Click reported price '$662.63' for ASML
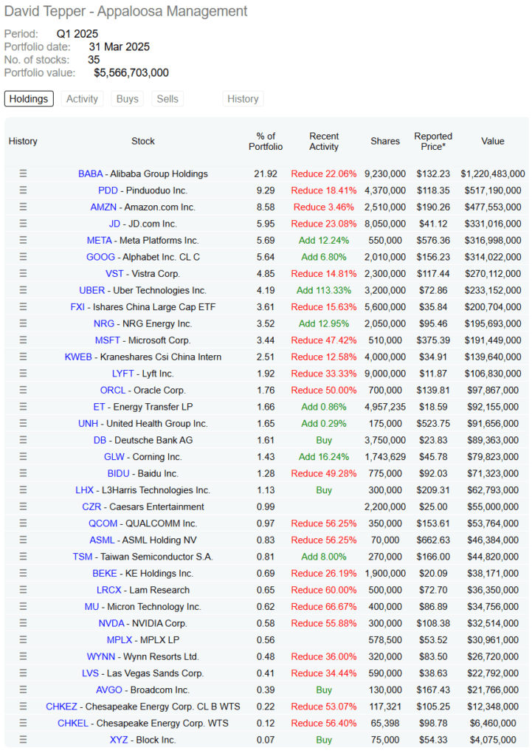Image resolution: width=532 pixels, height=756 pixels. 433,540
